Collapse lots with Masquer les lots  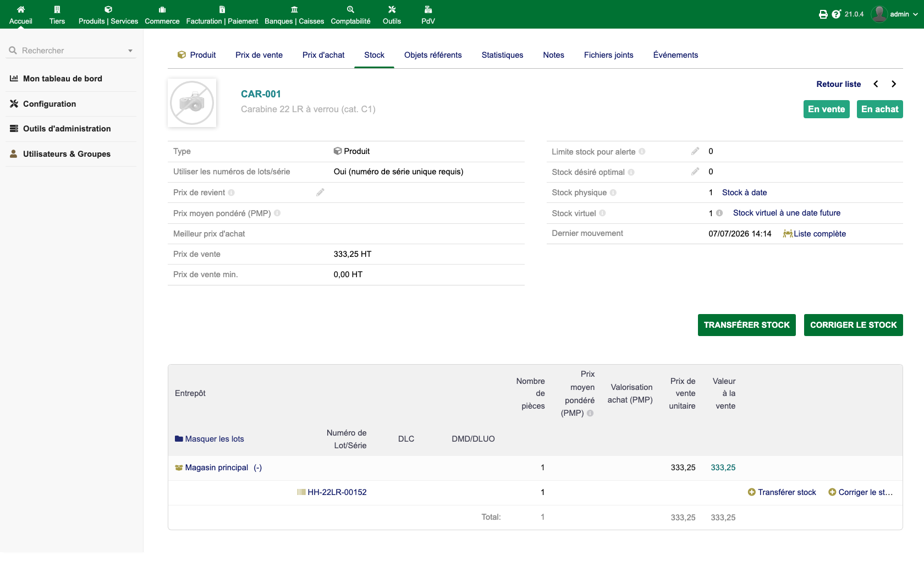(x=210, y=439)
